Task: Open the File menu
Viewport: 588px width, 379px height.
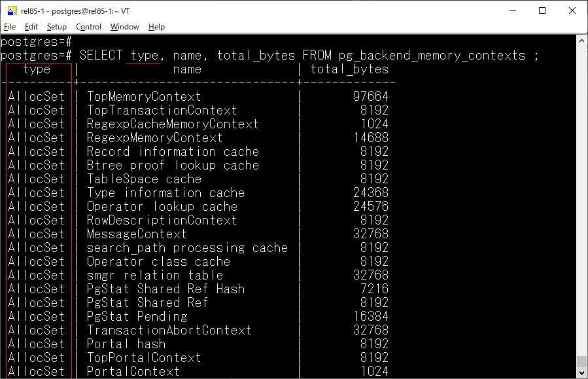Action: 10,27
